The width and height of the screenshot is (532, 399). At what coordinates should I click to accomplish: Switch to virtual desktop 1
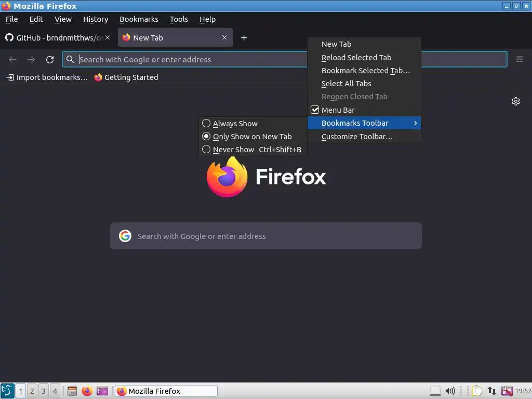click(x=20, y=391)
